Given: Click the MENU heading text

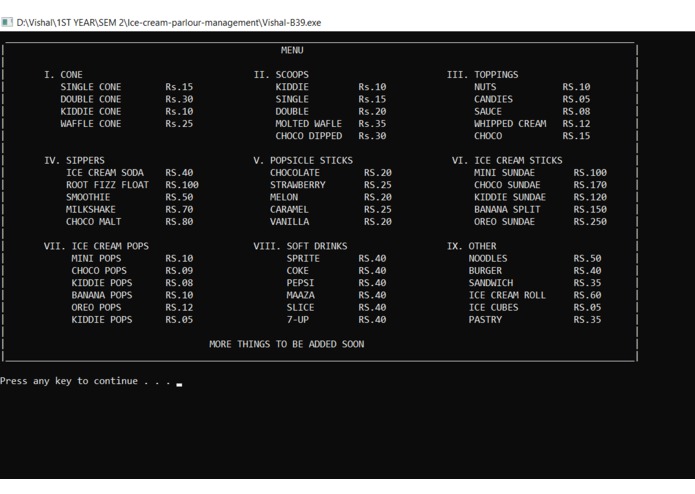Looking at the screenshot, I should pos(292,50).
